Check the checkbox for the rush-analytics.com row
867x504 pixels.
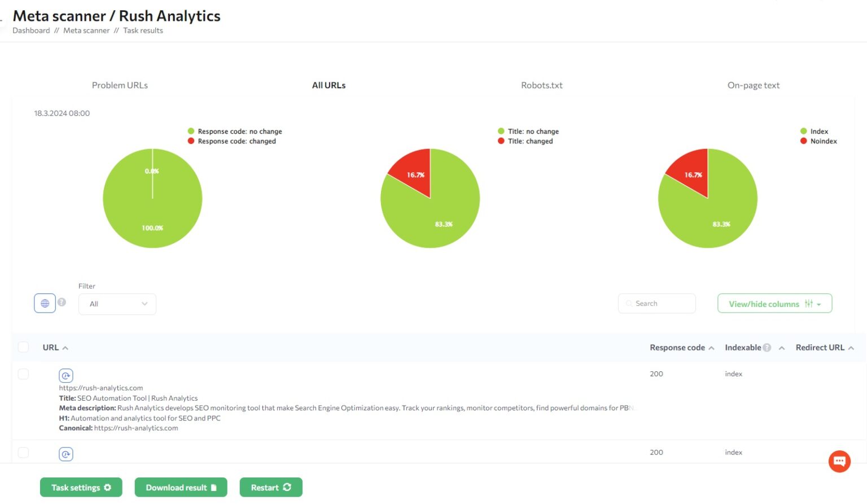point(23,374)
